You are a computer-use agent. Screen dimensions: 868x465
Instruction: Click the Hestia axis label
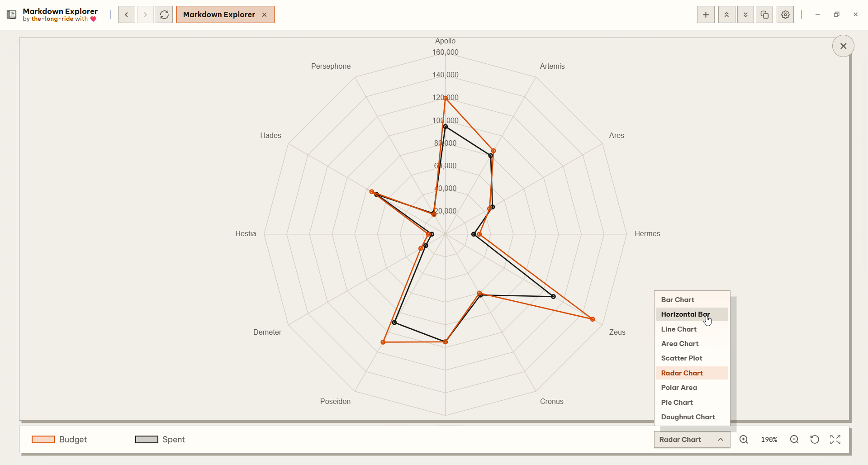[246, 233]
